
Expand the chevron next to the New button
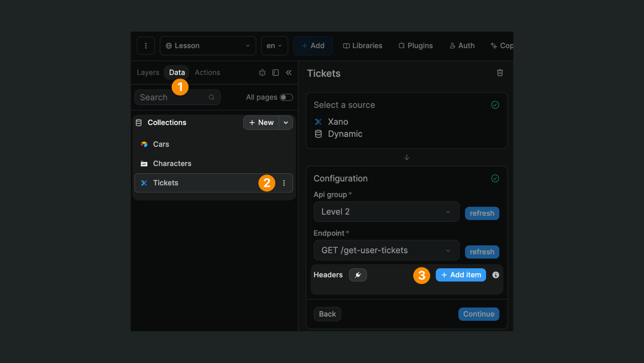pyautogui.click(x=286, y=123)
